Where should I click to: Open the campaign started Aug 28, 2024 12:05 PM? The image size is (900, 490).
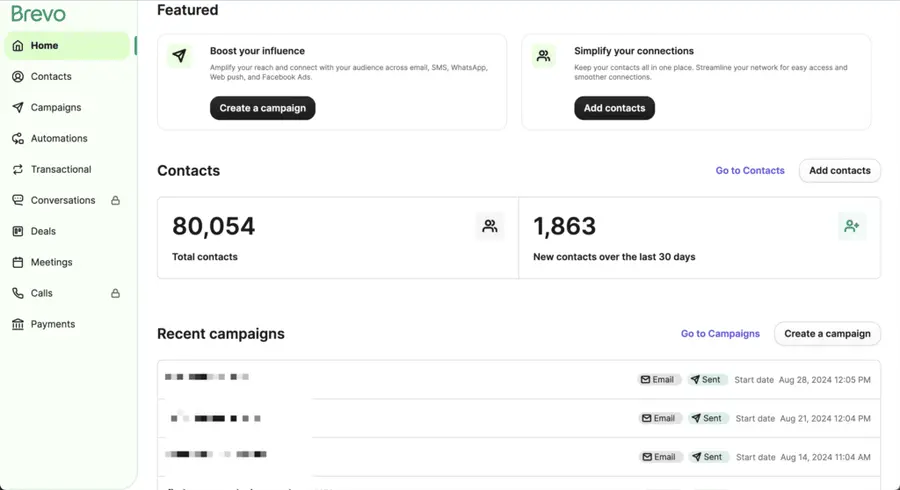coord(519,379)
